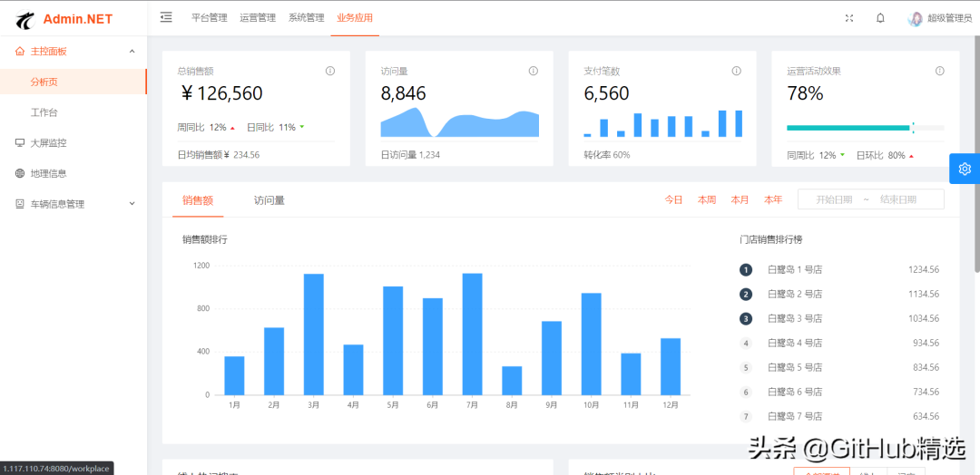
Task: Click the info icon on 支付笔数 card
Action: click(x=736, y=71)
